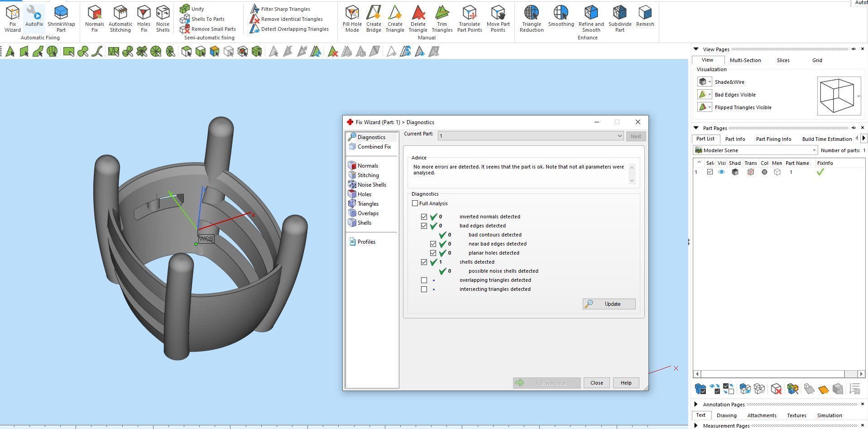Toggle near bad edges detected
868x429 pixels.
(x=433, y=244)
